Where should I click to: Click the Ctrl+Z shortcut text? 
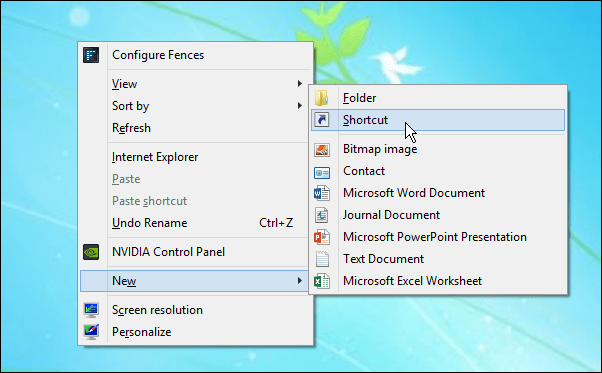tap(276, 223)
